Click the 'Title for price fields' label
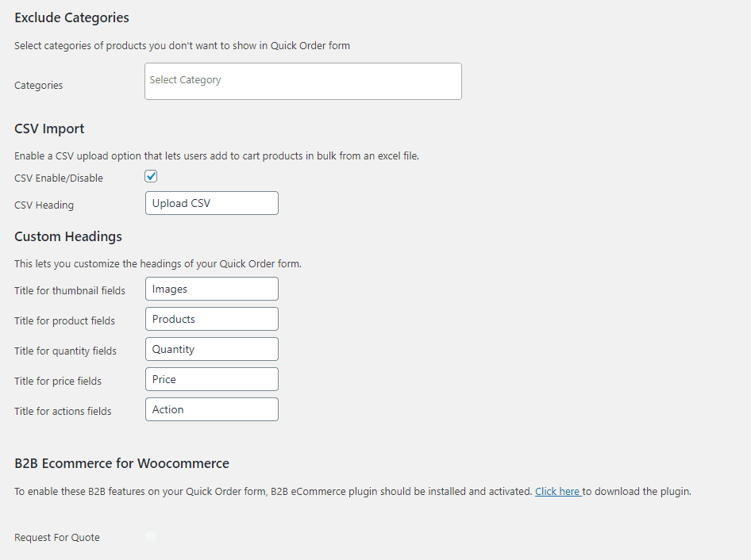The image size is (751, 560). point(57,381)
